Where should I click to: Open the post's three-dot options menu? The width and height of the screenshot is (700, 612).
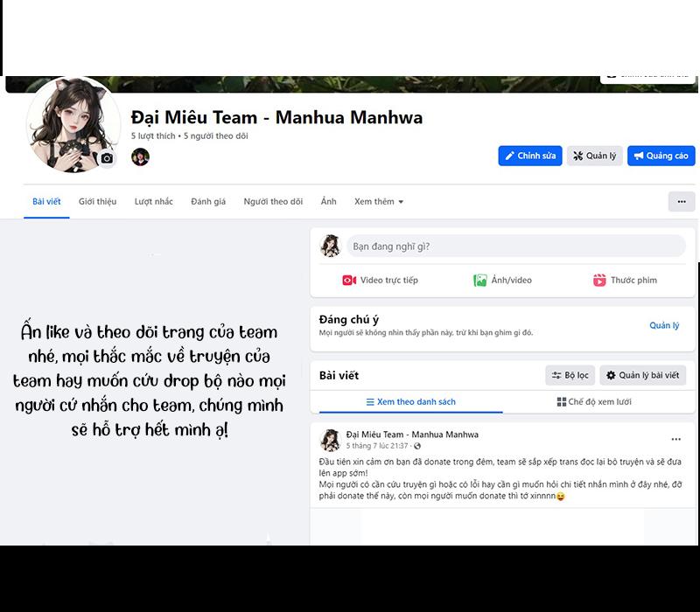(x=675, y=439)
